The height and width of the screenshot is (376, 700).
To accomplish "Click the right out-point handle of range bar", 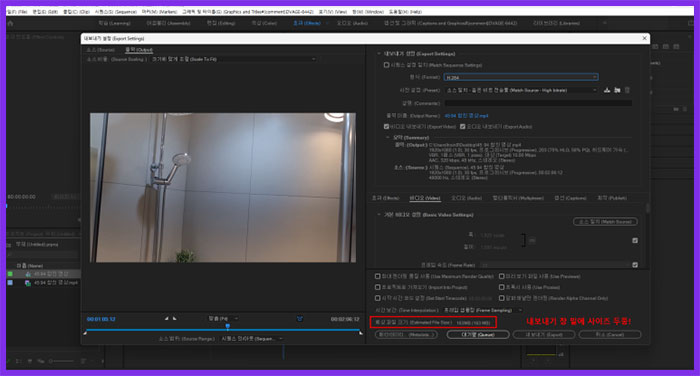I will pyautogui.click(x=361, y=332).
